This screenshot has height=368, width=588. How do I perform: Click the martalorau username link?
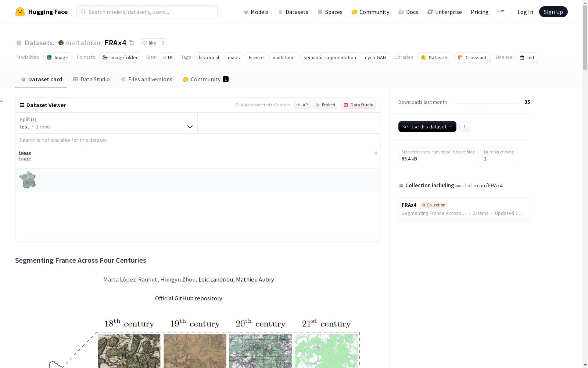tap(83, 43)
